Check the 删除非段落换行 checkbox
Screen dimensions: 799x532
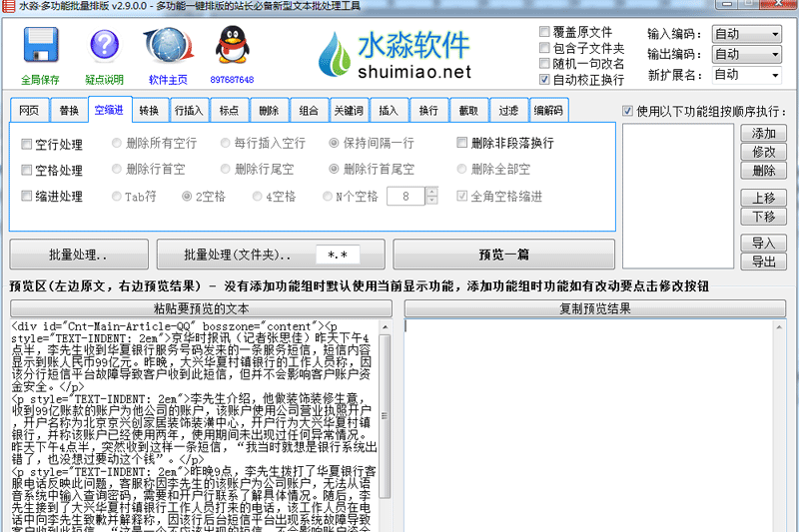tap(462, 143)
